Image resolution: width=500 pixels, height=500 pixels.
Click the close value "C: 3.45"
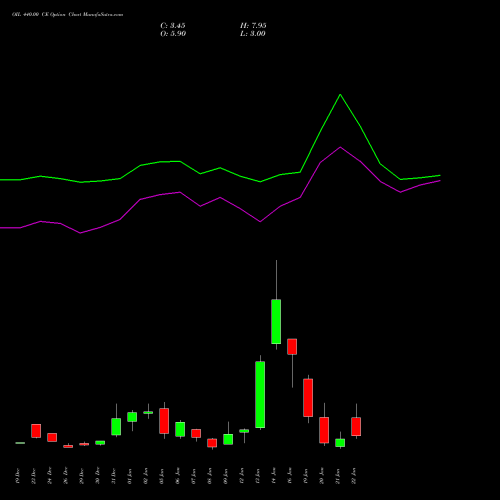click(173, 26)
